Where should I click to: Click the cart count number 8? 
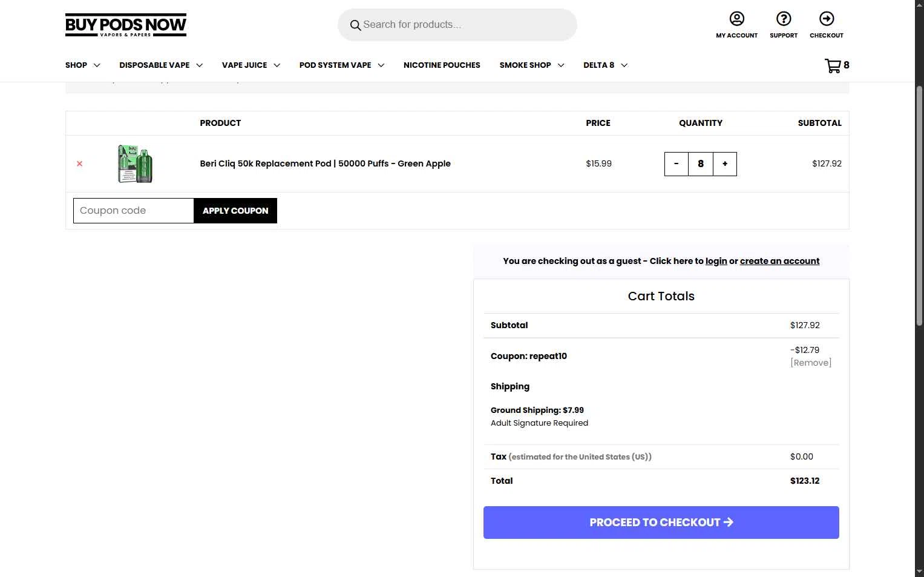[847, 65]
